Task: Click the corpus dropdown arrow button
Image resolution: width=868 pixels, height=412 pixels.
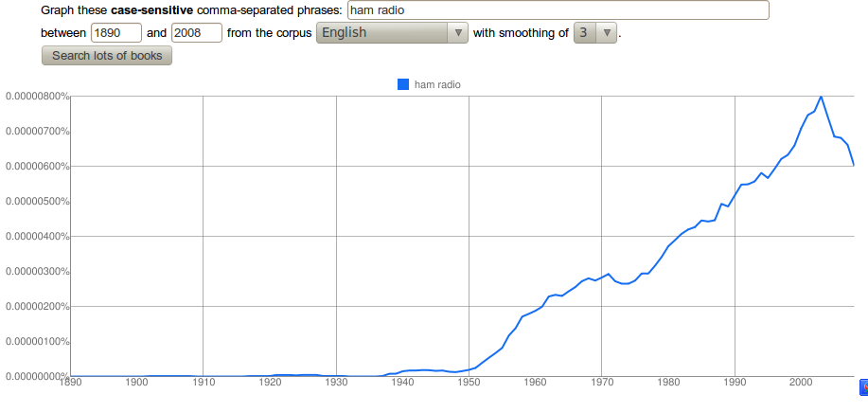Action: tap(458, 32)
